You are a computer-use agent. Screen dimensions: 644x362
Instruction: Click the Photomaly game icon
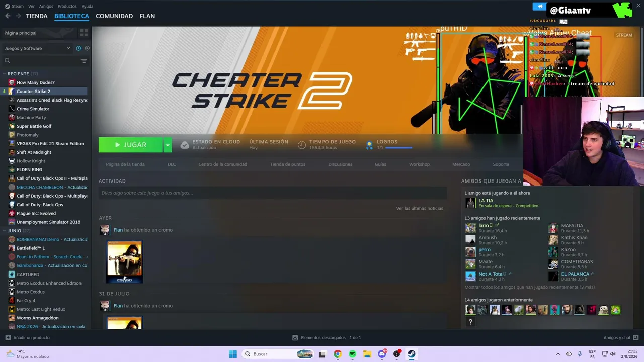pos(12,135)
